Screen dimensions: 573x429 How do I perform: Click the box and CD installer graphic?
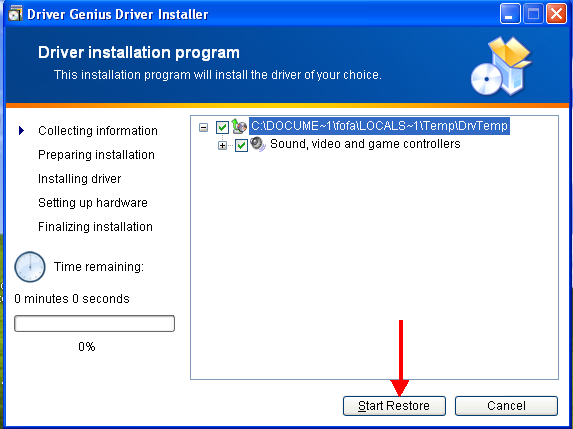(501, 66)
